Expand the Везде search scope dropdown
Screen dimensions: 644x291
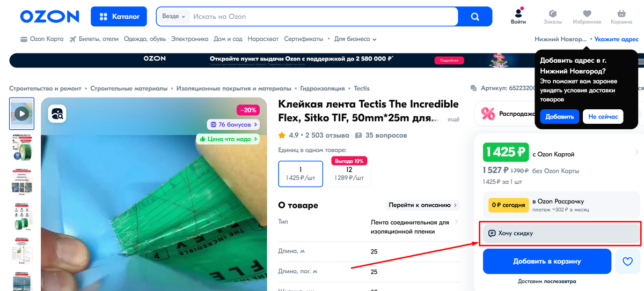click(x=173, y=17)
